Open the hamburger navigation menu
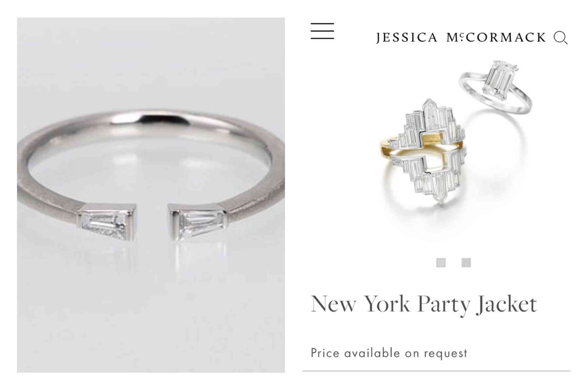The height and width of the screenshot is (389, 588). coord(322,31)
